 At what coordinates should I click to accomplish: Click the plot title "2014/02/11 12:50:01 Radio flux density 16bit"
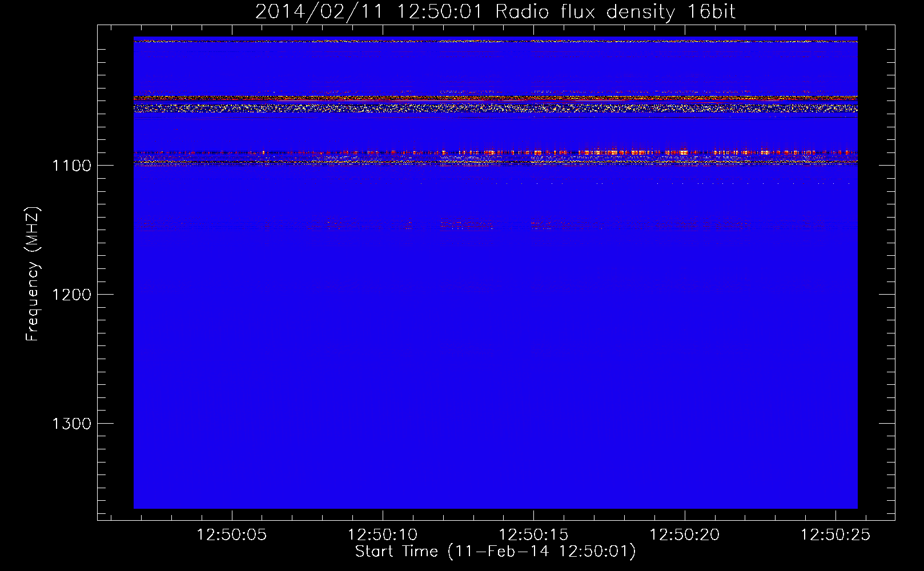pyautogui.click(x=495, y=12)
